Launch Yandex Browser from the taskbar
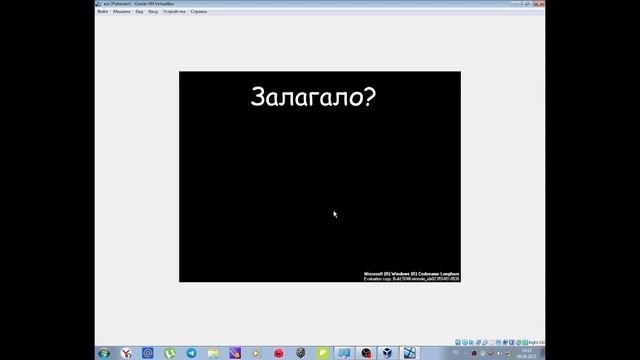Image resolution: width=640 pixels, height=360 pixels. 126,353
